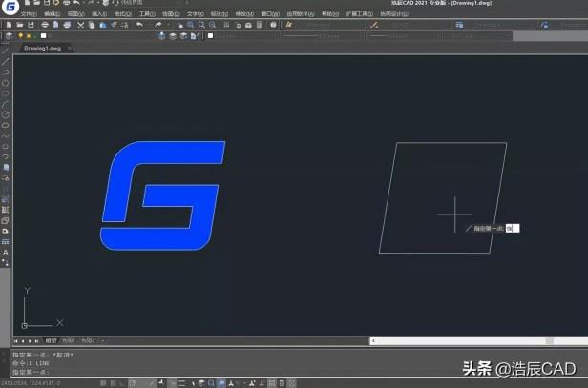Switch to the 模型 (Model) tab
588x388 pixels.
point(51,341)
